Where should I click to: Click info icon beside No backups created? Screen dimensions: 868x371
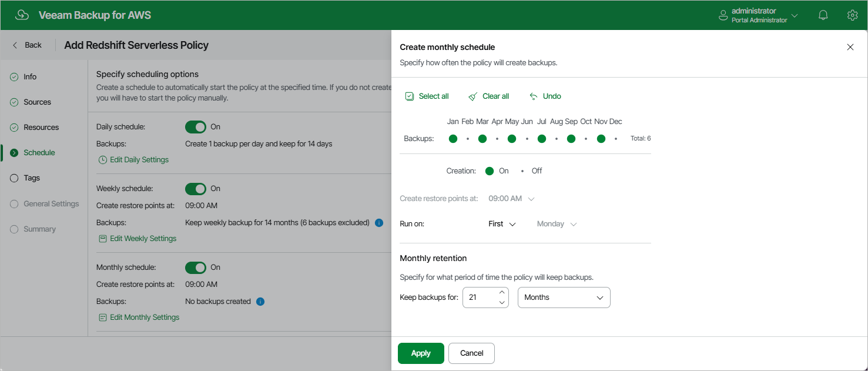[x=260, y=302]
